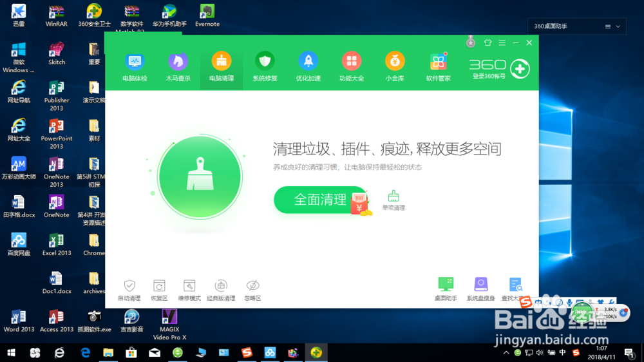Screen dimensions: 644x362
Task: Click 登录360帐号 login link
Action: (489, 77)
